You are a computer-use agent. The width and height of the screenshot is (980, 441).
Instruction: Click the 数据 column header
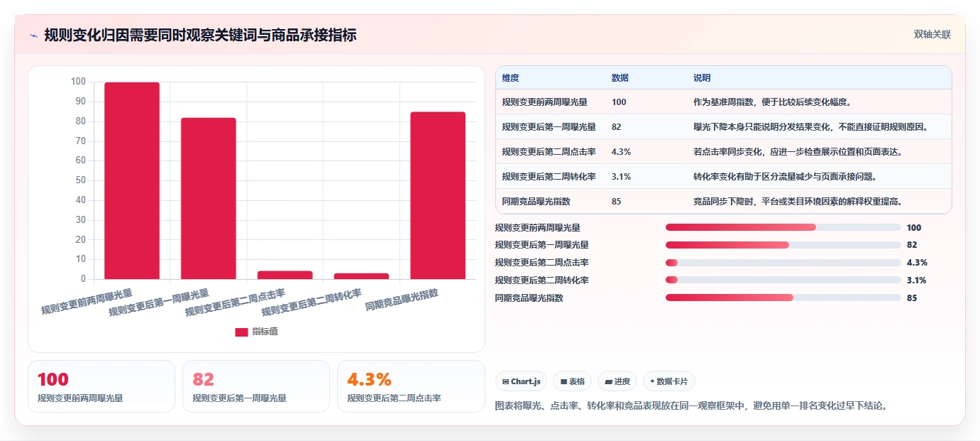(620, 78)
